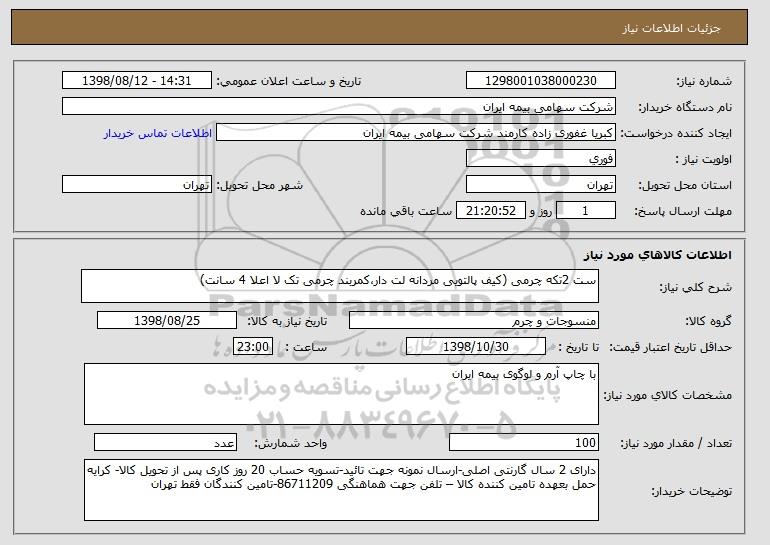The height and width of the screenshot is (545, 770).
Task: Click the label 'واحد شمارش:'
Action: 290,444
